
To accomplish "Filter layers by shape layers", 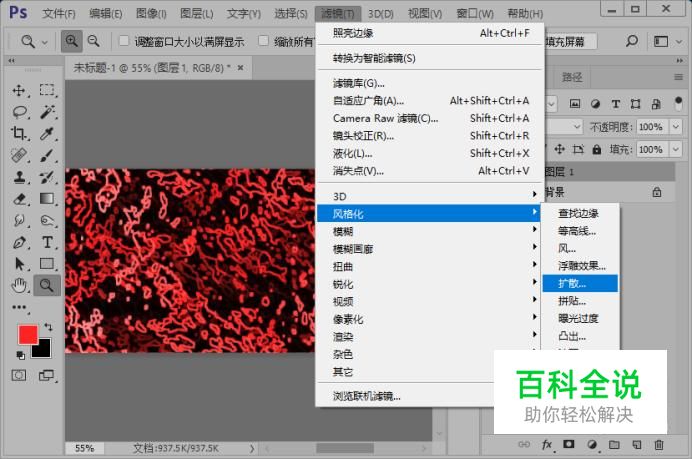I will [x=636, y=104].
